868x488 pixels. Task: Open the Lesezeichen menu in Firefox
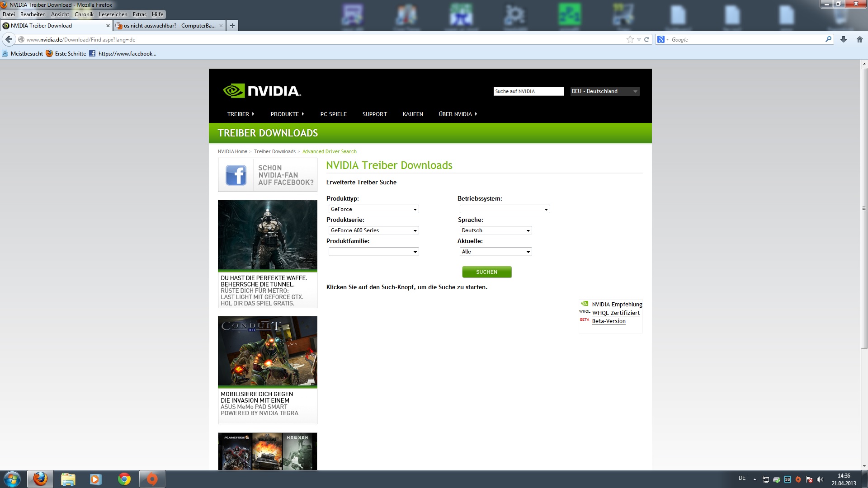tap(113, 14)
